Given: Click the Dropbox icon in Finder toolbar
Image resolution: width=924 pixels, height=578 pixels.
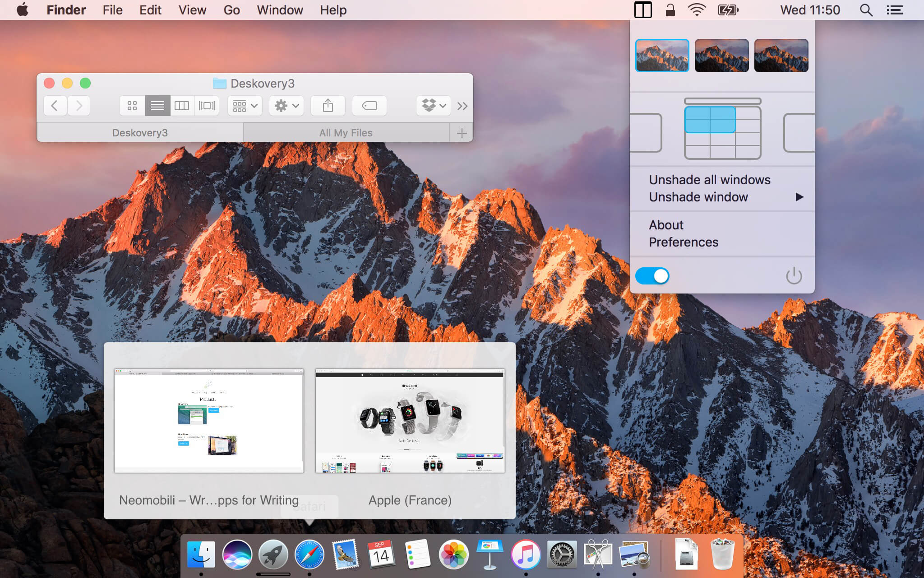Looking at the screenshot, I should tap(432, 105).
